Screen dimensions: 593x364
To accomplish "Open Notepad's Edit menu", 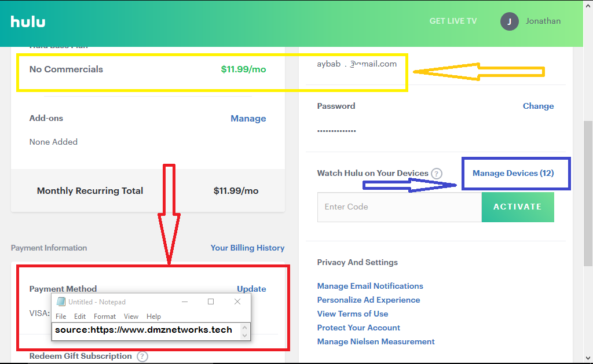I will tap(80, 317).
